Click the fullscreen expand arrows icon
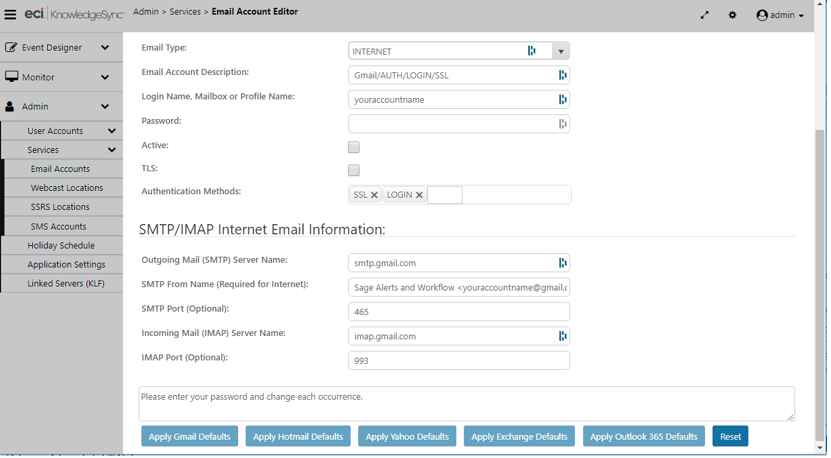This screenshot has width=831, height=458. pyautogui.click(x=704, y=15)
